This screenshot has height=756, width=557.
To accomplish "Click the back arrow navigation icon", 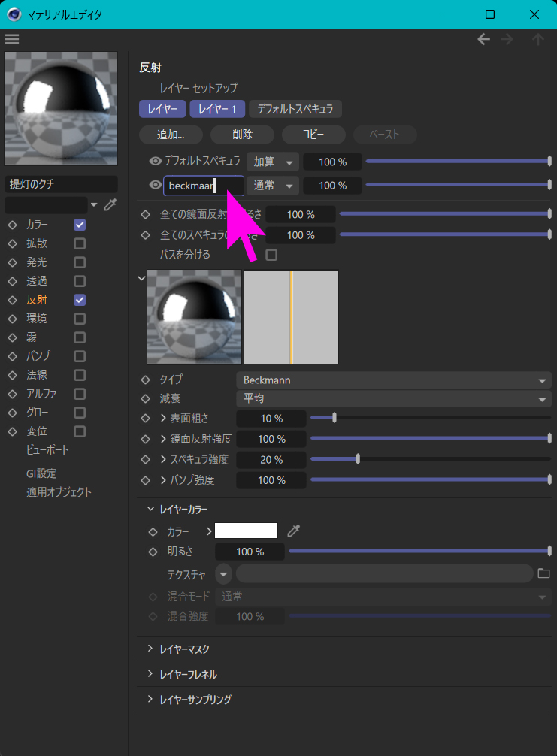I will [484, 39].
